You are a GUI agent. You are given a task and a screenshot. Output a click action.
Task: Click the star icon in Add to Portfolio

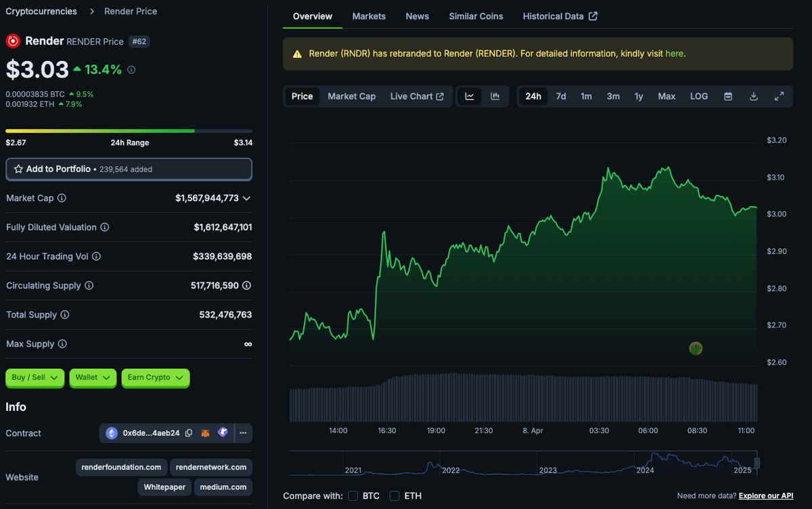pyautogui.click(x=18, y=169)
